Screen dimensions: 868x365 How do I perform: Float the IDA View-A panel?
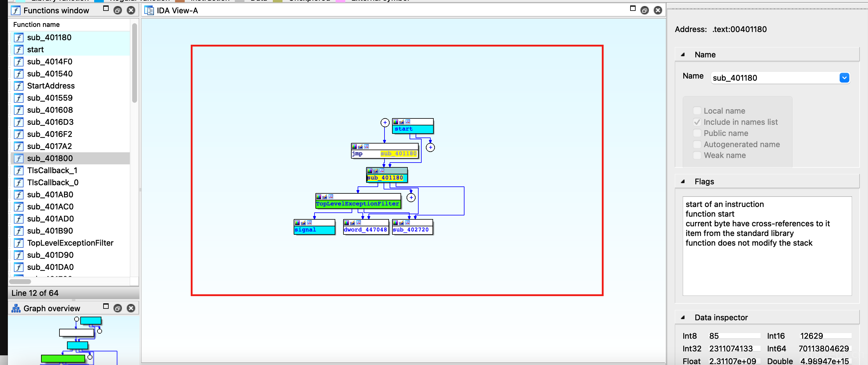click(645, 11)
